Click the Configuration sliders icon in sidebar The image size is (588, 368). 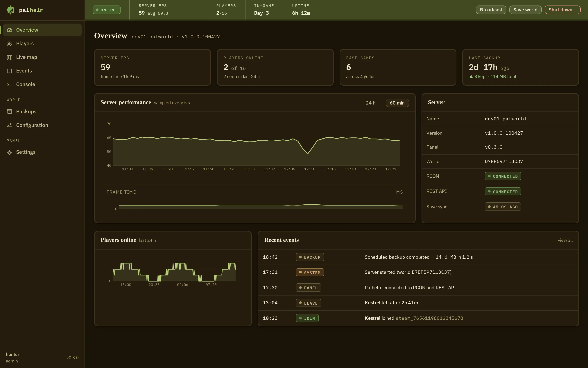10,125
